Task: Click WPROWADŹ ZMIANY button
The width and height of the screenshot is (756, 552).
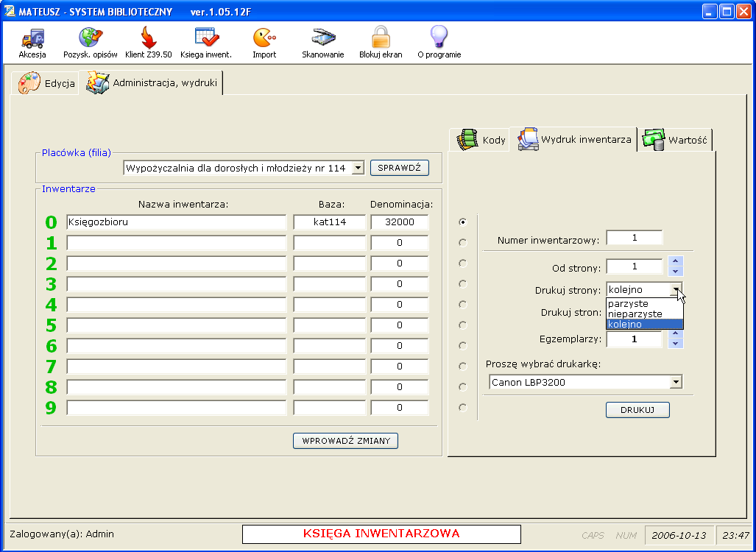Action: (x=346, y=441)
